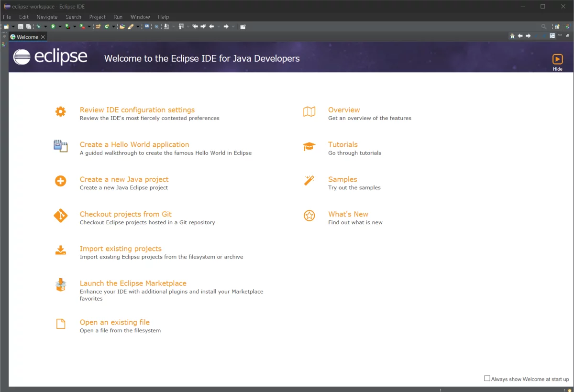Expand the New wizard dropdown arrow
The image size is (574, 392).
coord(13,27)
